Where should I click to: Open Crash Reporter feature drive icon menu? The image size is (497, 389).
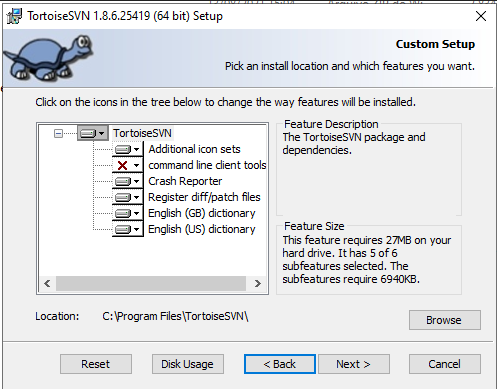128,181
